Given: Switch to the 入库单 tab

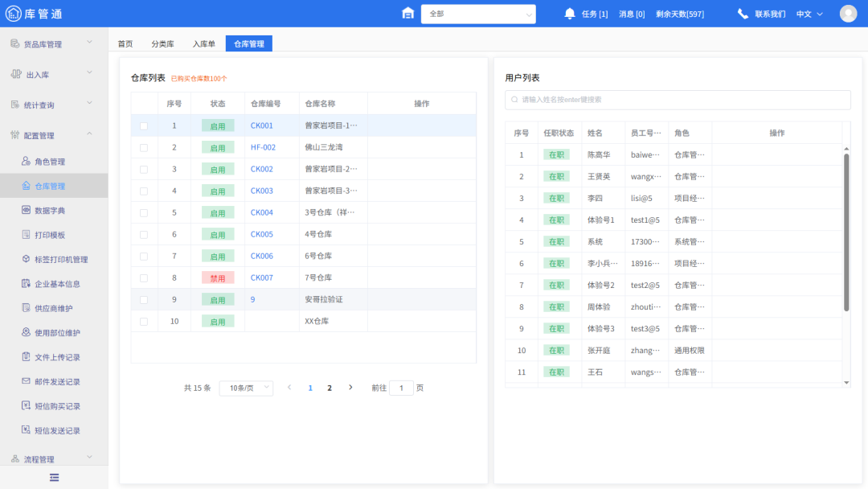Looking at the screenshot, I should (203, 43).
